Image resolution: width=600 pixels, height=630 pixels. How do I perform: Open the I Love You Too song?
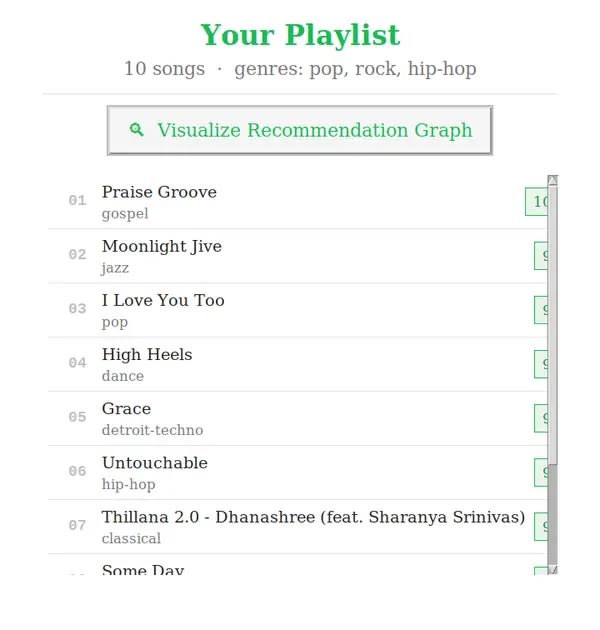pos(298,310)
